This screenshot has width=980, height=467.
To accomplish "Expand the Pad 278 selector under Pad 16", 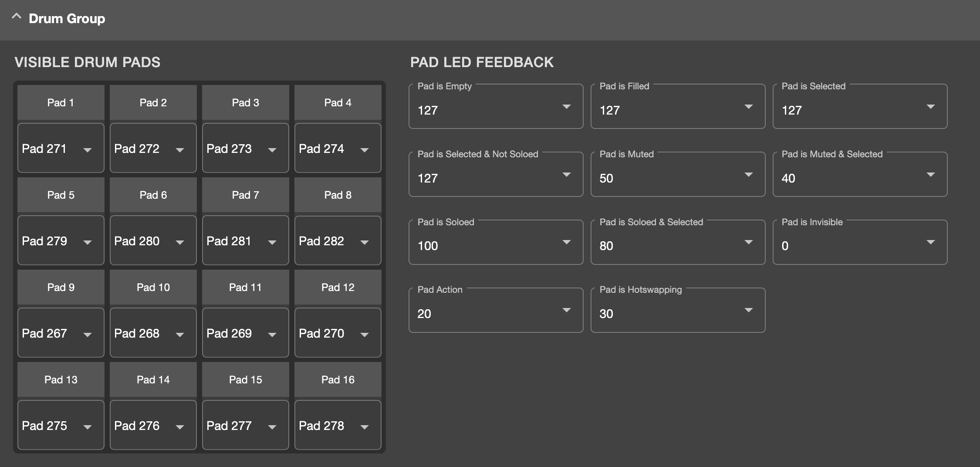I will click(338, 426).
